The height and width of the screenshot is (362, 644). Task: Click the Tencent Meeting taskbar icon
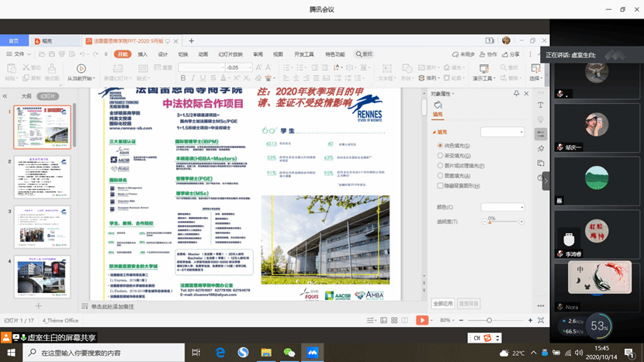313,352
